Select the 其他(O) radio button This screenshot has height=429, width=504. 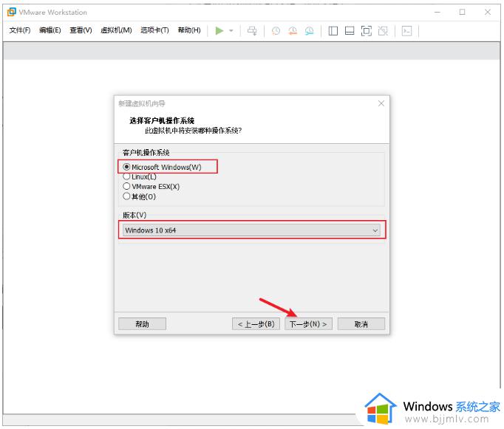pos(126,196)
